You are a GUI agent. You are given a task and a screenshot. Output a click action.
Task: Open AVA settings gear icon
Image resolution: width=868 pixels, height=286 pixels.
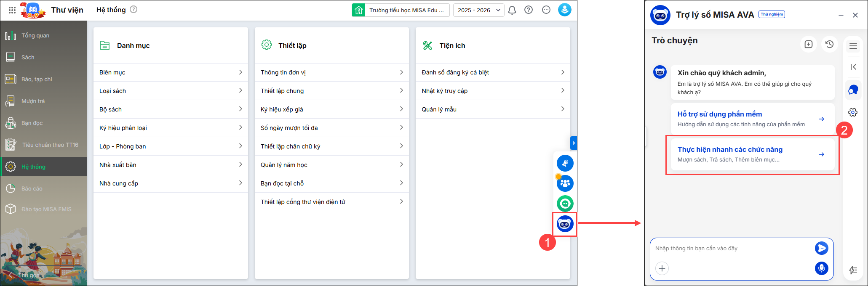(x=853, y=112)
